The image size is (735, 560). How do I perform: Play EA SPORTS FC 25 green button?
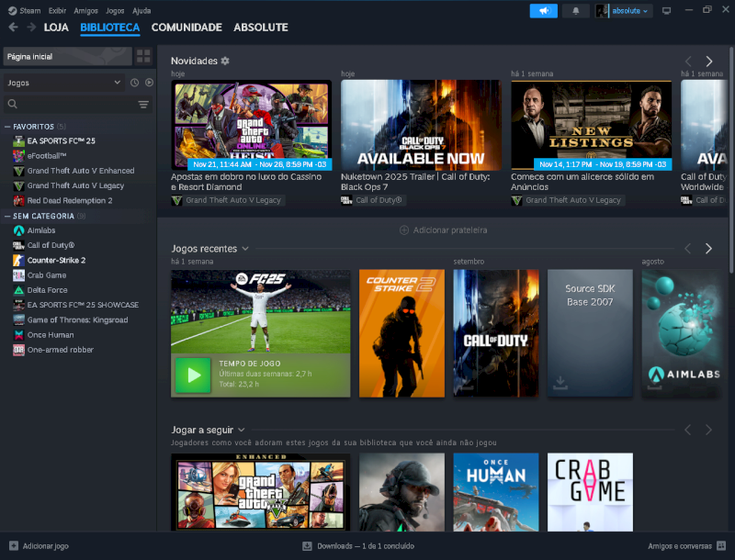193,375
